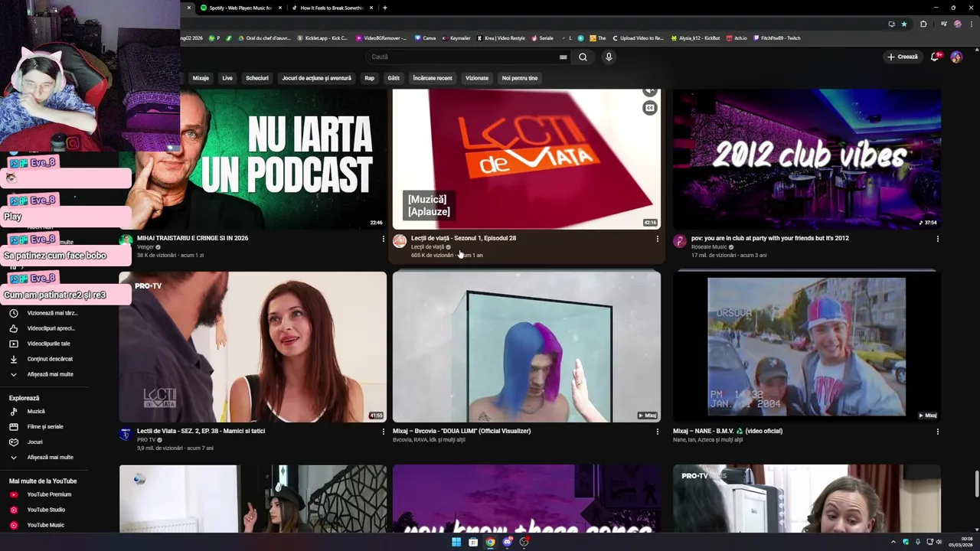Viewport: 980px width, 551px height.
Task: Open options for Mixaj NANE B.M.V.
Action: coord(938,432)
